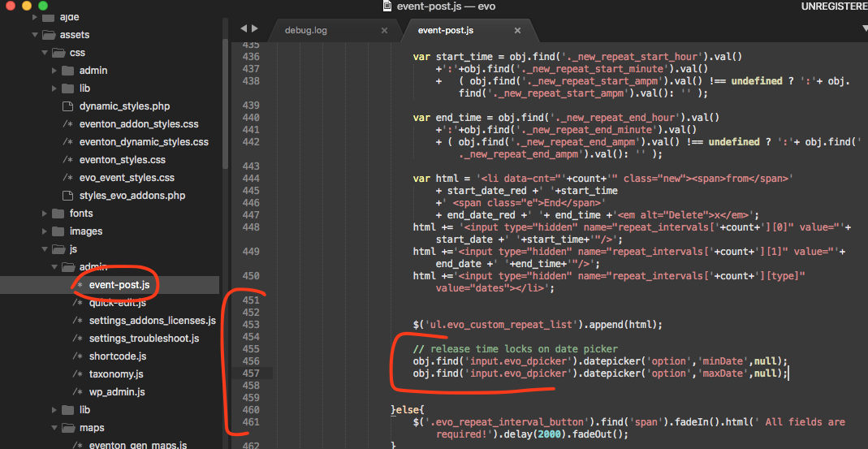Collapse the maps folder
This screenshot has height=449, width=868.
[54, 427]
